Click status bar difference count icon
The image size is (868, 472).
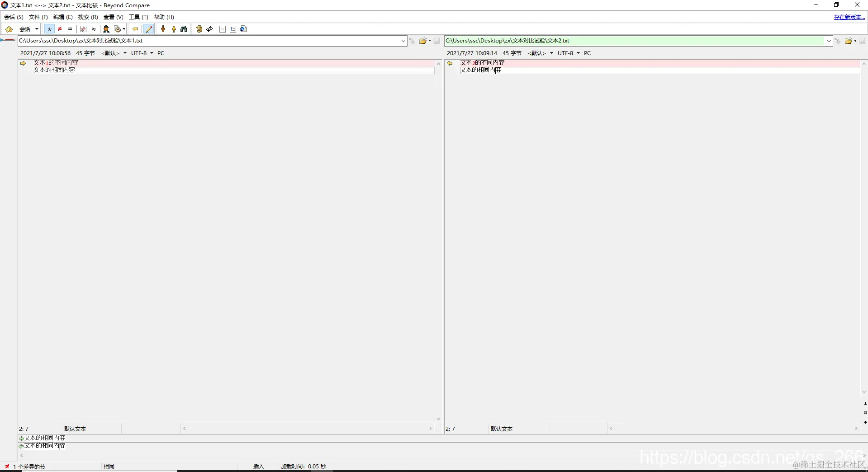[7, 467]
